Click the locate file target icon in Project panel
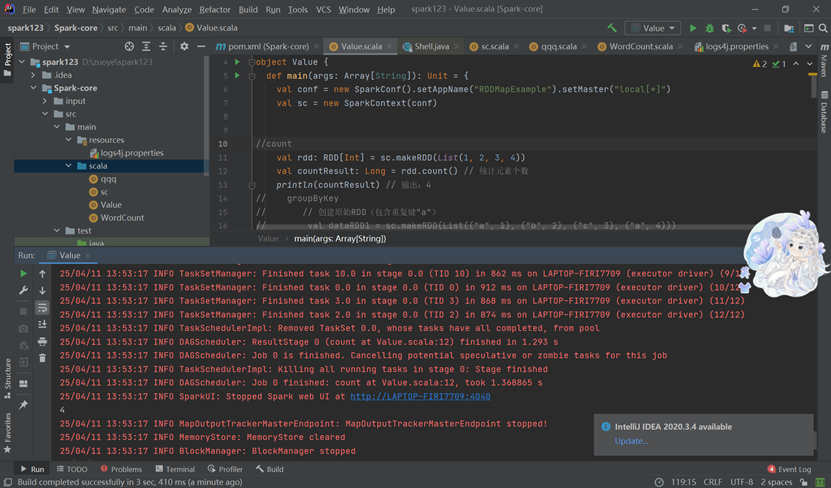Viewport: 831px width, 488px height. point(129,47)
